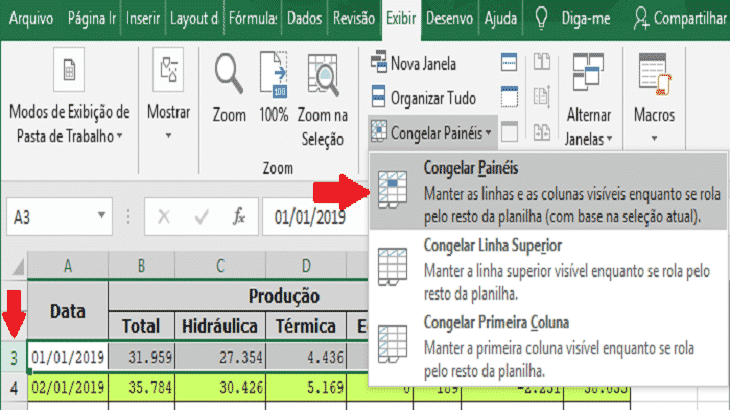Click Zoom na Seleção
Screen dimensions: 730x410
coord(322,100)
